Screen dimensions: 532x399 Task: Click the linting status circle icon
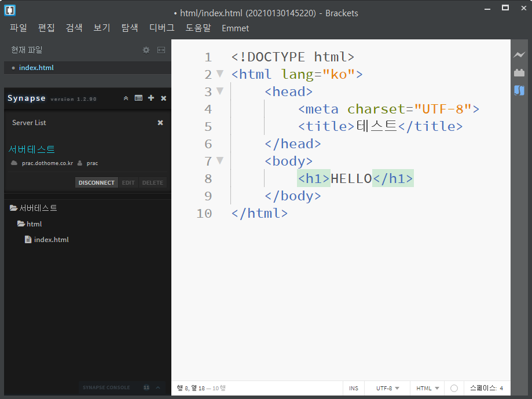point(454,388)
